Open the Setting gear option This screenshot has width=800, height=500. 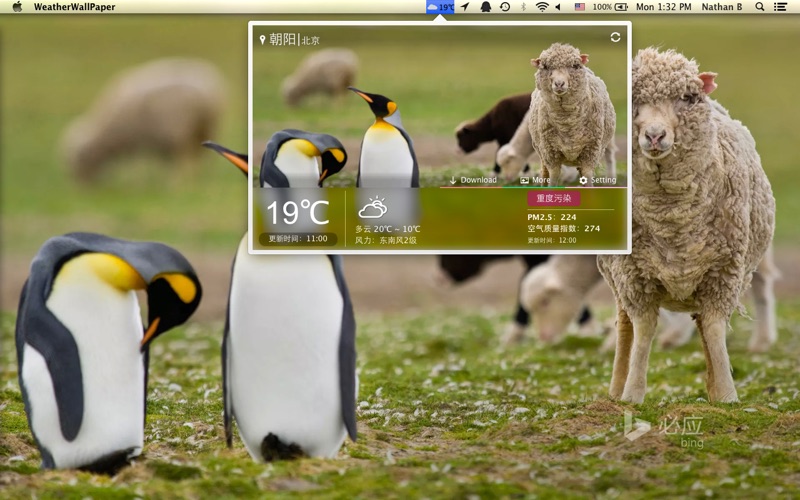pos(597,180)
